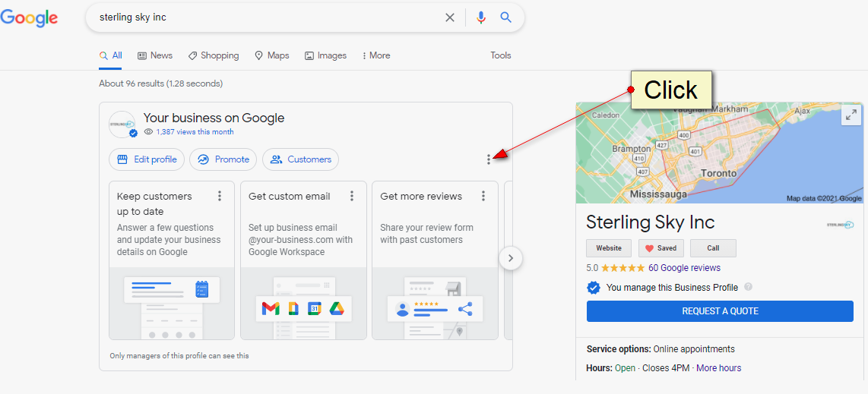
Task: Toggle the Saved heart button
Action: pos(661,248)
